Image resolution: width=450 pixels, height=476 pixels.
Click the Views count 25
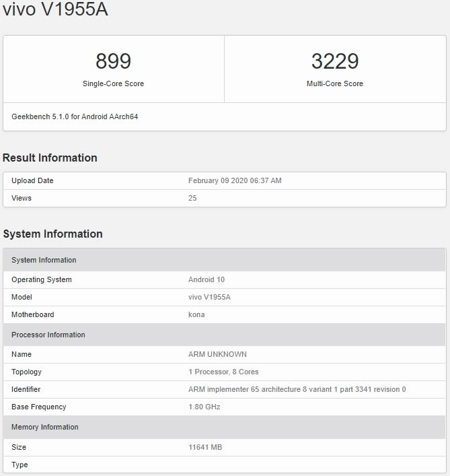coord(192,198)
